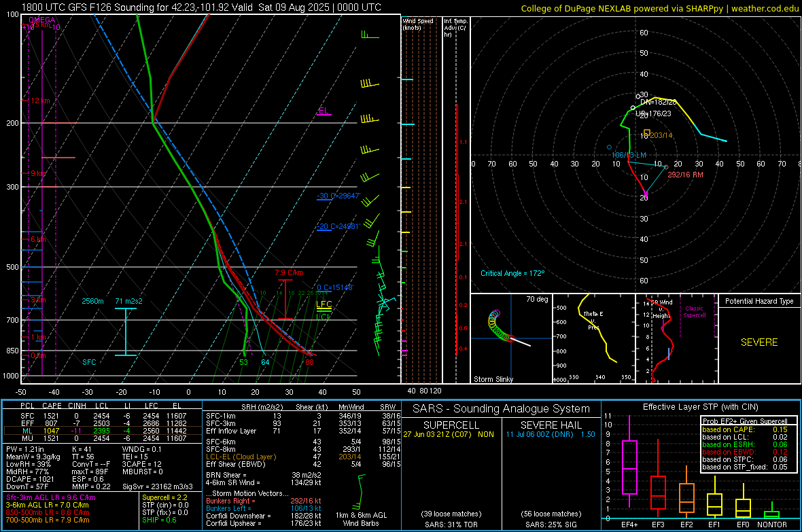This screenshot has height=532, width=802.
Task: Click 'Sfc-3km AGL LR = 9.6 C/km'
Action: coord(51,497)
